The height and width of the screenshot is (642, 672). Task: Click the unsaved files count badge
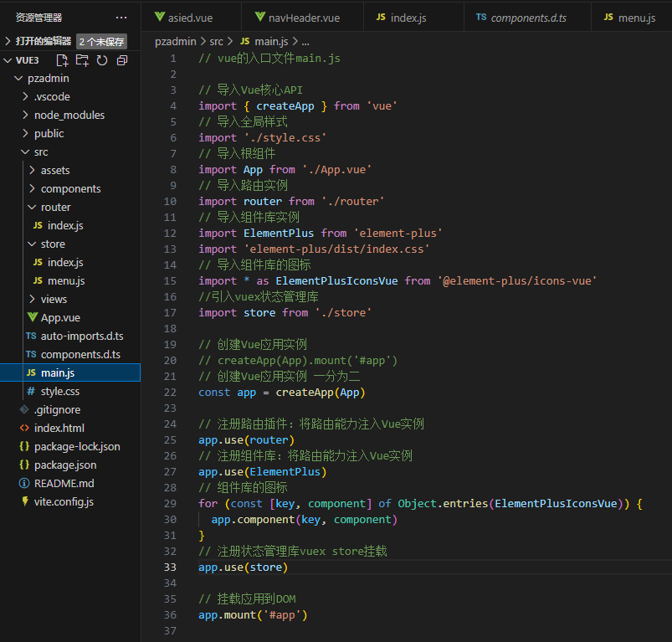(101, 42)
